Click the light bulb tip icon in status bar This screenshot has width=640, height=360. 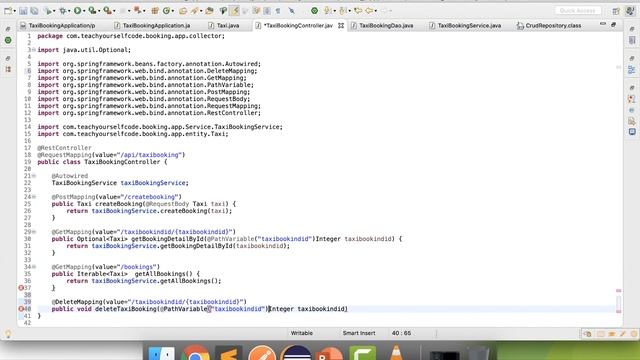(x=8, y=334)
